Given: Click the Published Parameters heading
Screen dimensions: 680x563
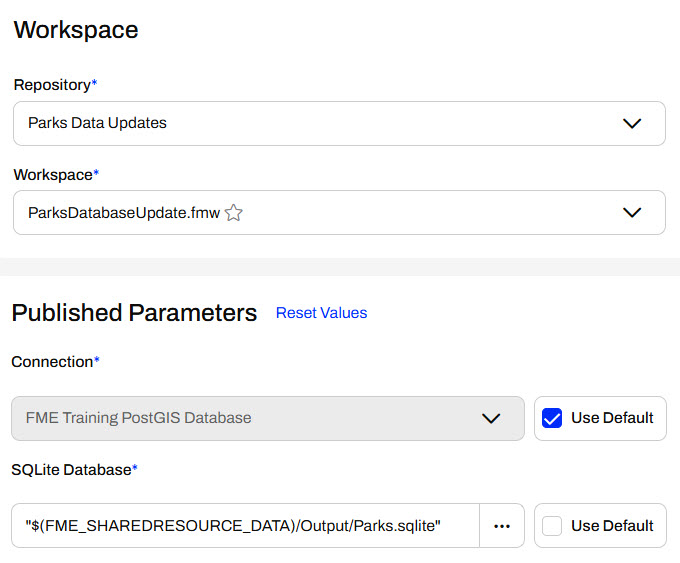Looking at the screenshot, I should coord(134,313).
